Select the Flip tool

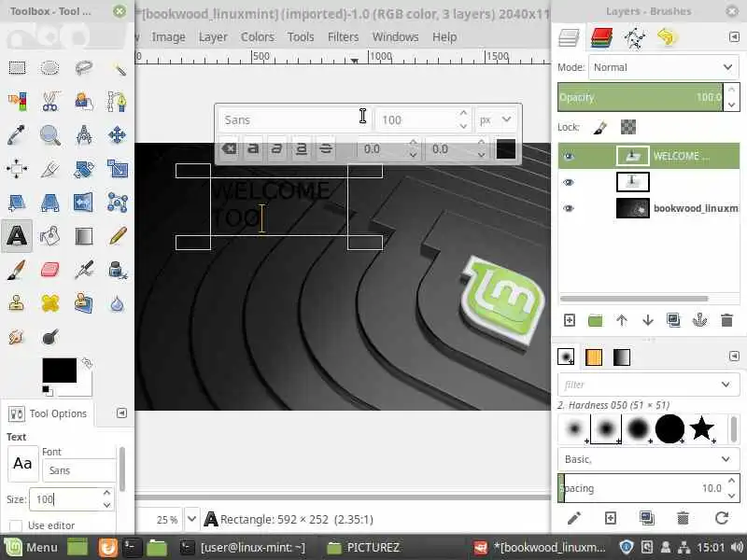point(84,203)
